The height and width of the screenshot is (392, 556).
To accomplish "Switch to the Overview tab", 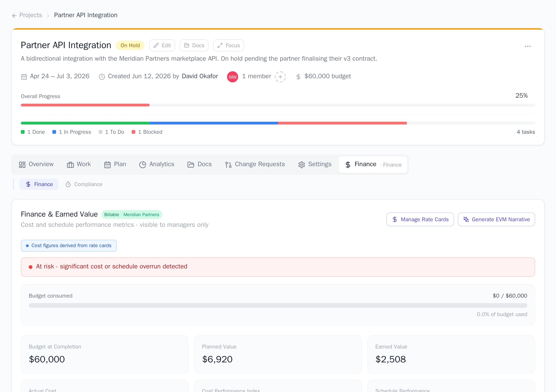I will [36, 165].
